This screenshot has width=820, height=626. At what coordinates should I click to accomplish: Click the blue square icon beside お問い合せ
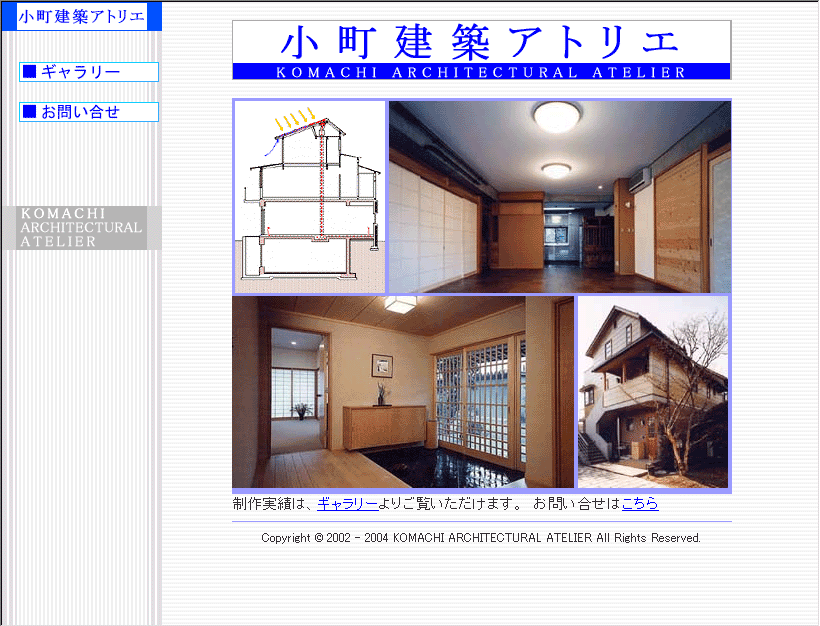coord(29,112)
